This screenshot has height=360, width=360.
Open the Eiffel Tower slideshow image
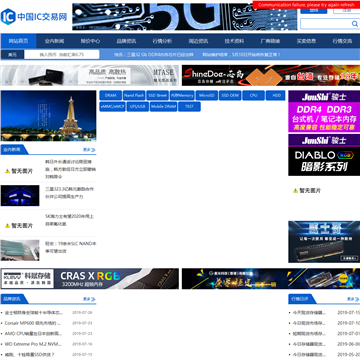click(48, 116)
